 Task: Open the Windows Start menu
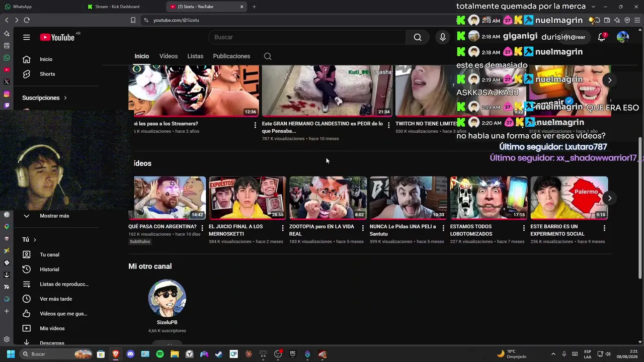(x=11, y=354)
